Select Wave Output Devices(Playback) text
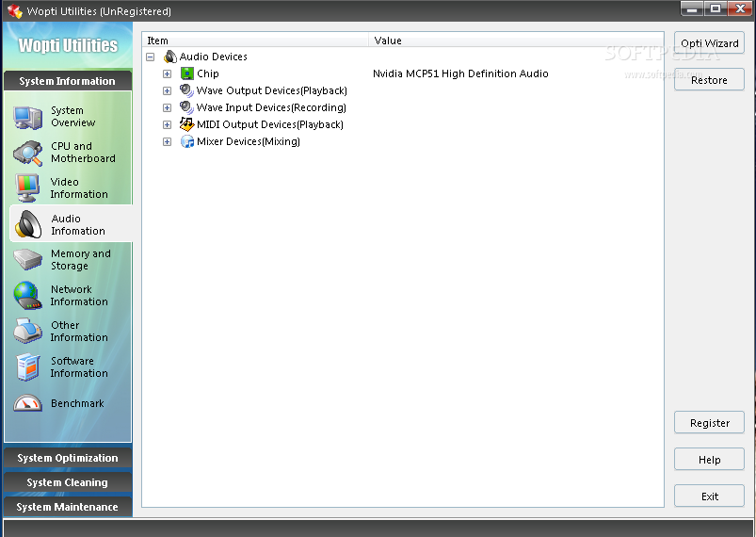Viewport: 756px width, 537px height. (272, 90)
